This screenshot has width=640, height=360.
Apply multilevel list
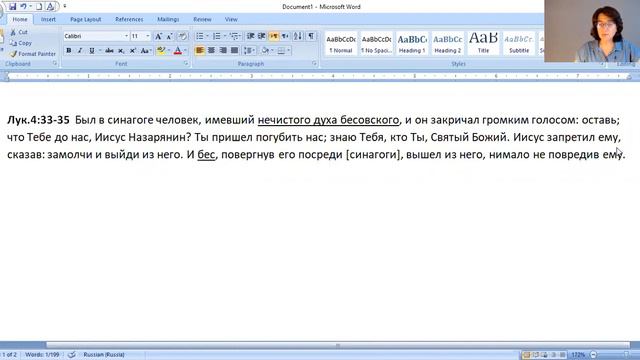pyautogui.click(x=234, y=36)
